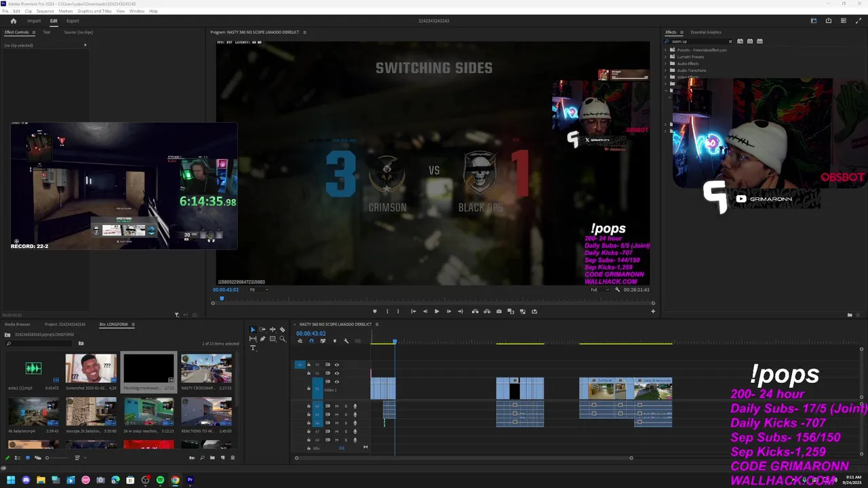
Task: Click the timeline horizontal zoom scrollbar
Action: pos(464,457)
